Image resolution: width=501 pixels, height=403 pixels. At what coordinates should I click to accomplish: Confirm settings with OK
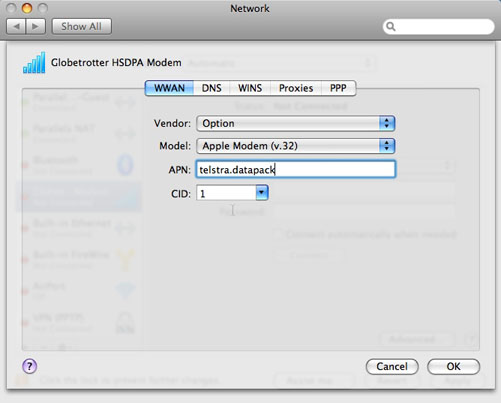[453, 367]
